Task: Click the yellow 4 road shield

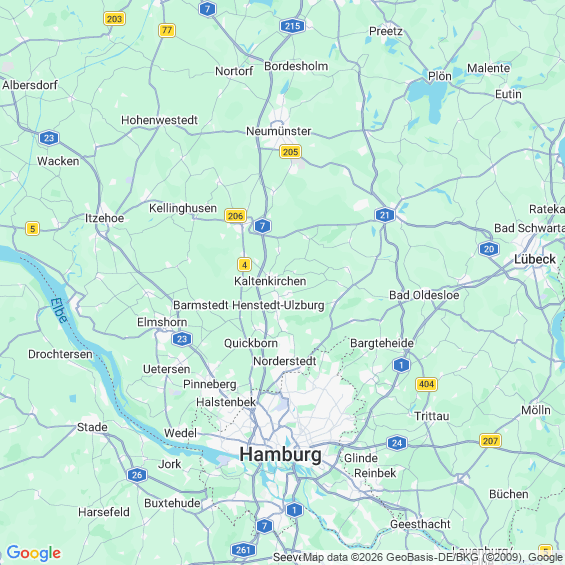Action: pyautogui.click(x=244, y=265)
